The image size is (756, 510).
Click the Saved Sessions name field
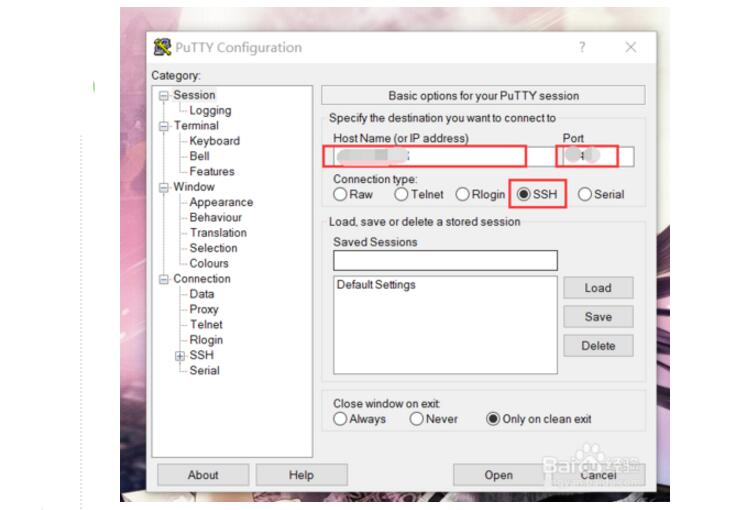[x=445, y=260]
